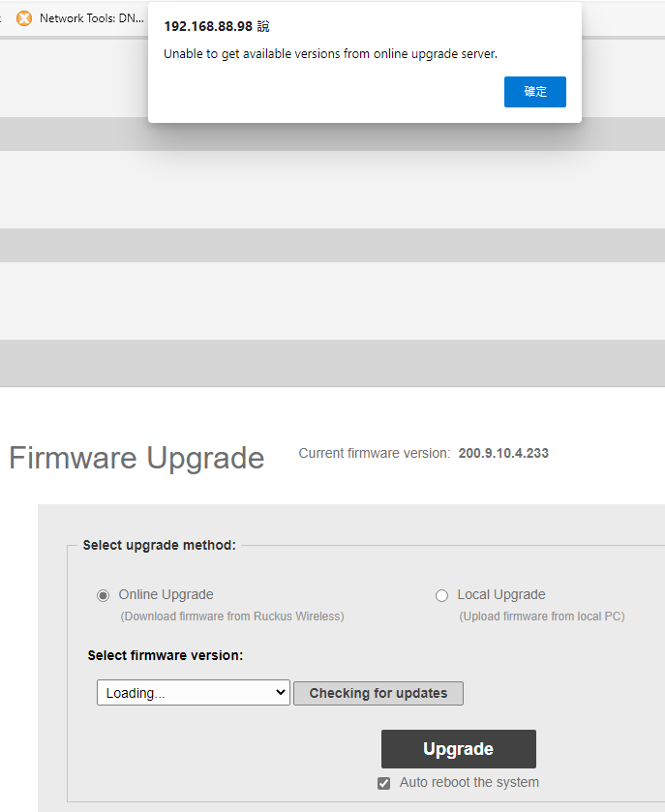Click the orange X favicon on the browser tab

24,18
